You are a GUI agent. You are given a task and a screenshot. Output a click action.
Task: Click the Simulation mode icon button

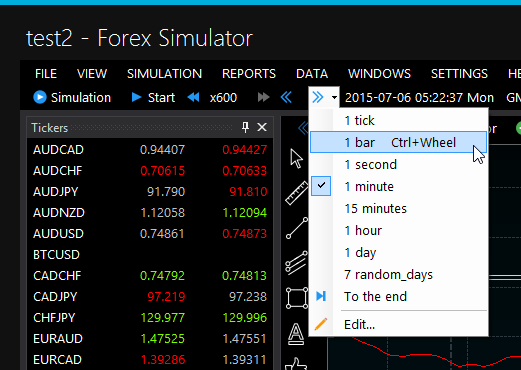point(39,98)
